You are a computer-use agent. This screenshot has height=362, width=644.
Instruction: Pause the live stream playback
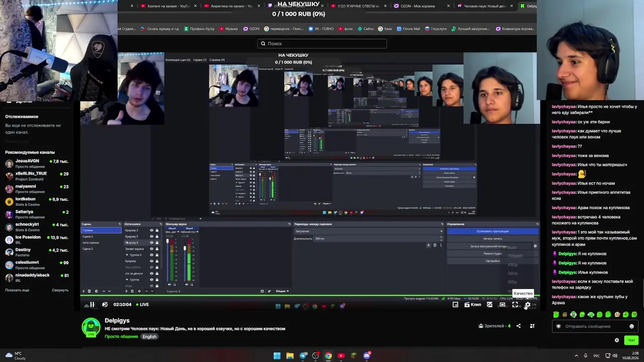92,304
